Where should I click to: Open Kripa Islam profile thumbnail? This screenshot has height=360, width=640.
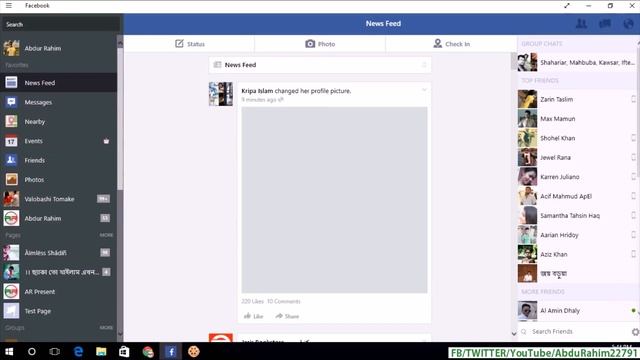[221, 94]
